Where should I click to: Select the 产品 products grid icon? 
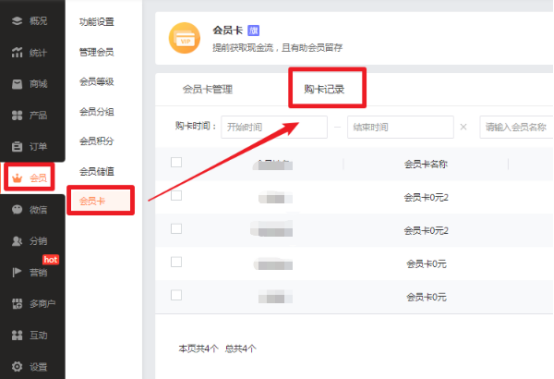click(x=17, y=115)
